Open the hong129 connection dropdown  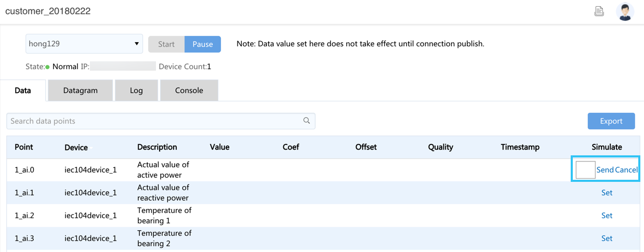(84, 44)
